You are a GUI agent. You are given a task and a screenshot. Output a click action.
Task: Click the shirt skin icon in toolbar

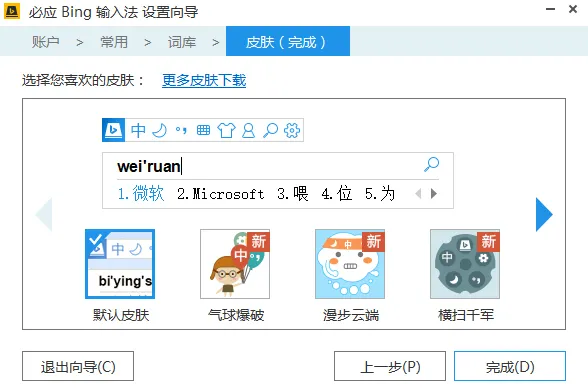pyautogui.click(x=226, y=130)
